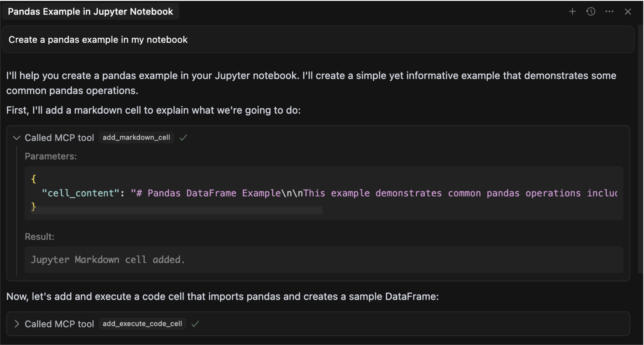Expand the add_execute_code_cell tool call
Screen dimensions: 644x345
point(17,324)
